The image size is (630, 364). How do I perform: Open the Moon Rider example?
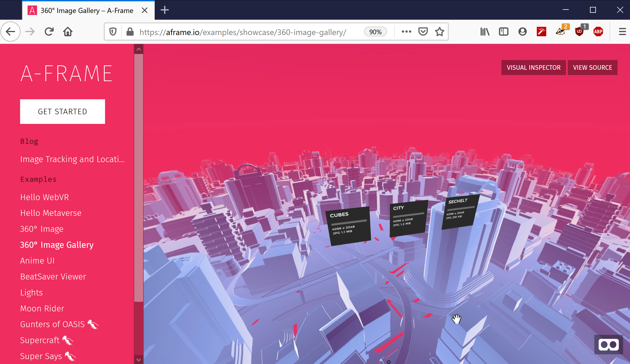(42, 308)
